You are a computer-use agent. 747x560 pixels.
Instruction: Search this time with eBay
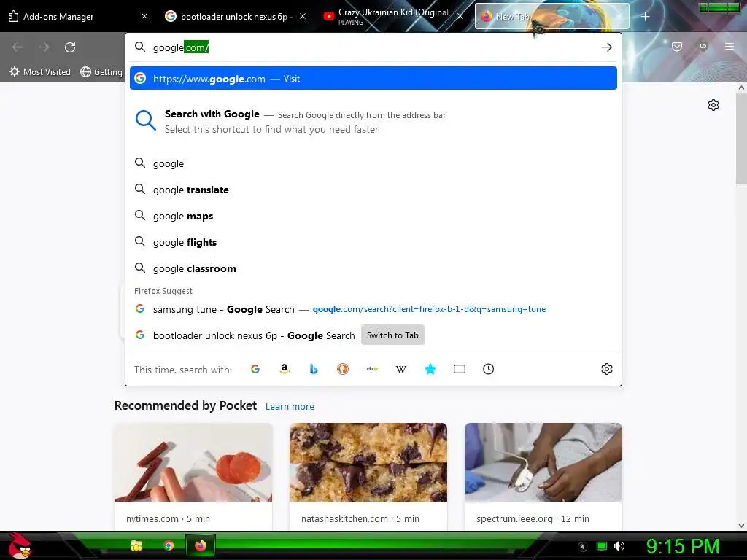tap(372, 369)
